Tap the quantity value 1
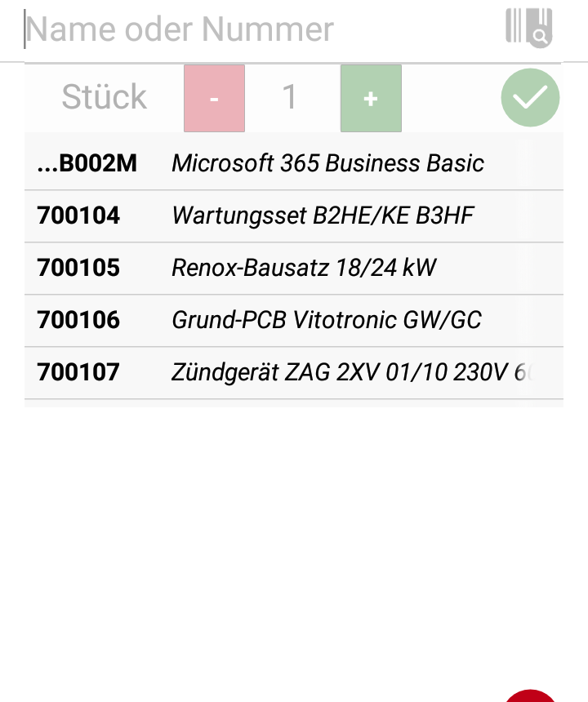Viewport: 588px width, 702px height. click(289, 96)
